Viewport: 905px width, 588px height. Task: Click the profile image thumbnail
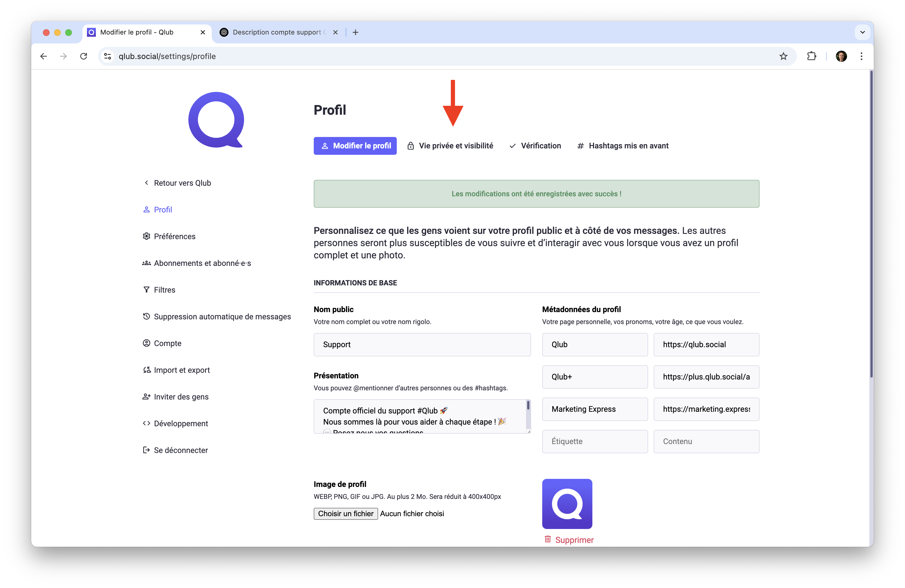567,504
